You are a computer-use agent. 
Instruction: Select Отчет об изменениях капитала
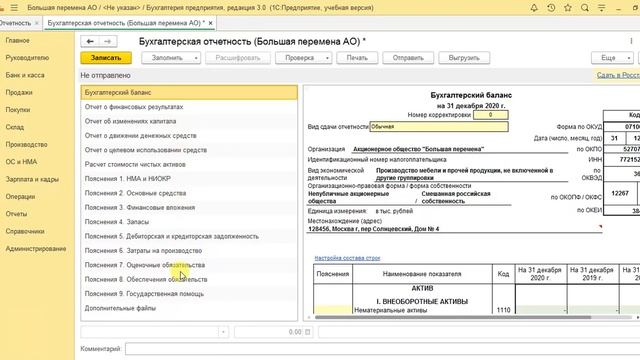coord(189,121)
